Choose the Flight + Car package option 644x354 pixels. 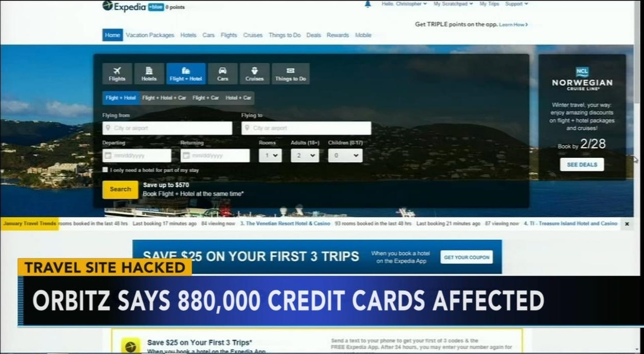206,98
